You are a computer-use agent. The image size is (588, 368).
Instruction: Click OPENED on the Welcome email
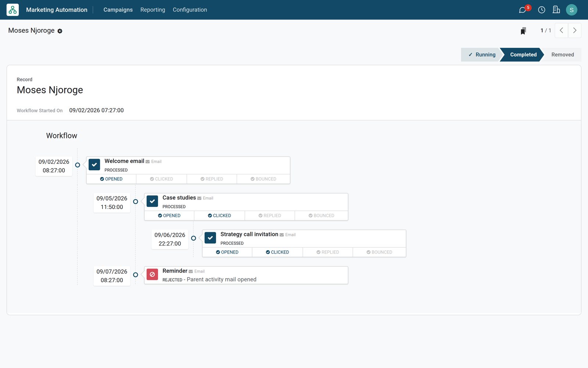[x=111, y=179]
